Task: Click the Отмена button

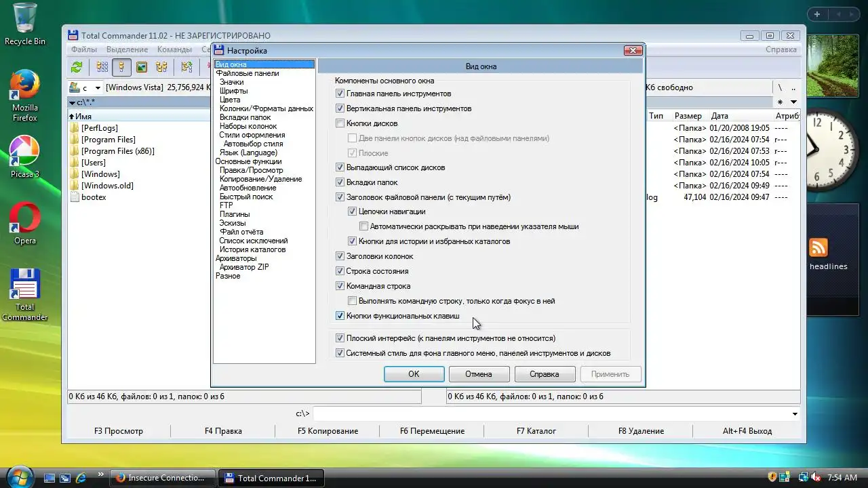Action: 479,374
